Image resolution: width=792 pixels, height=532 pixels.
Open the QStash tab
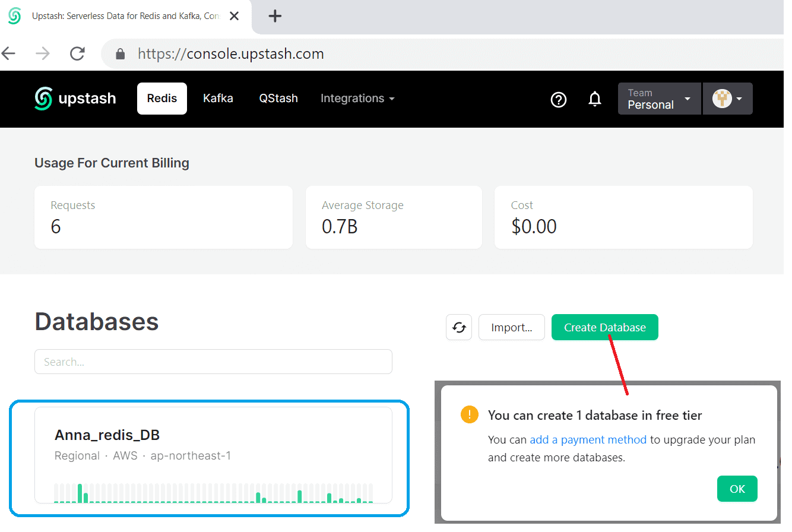278,99
